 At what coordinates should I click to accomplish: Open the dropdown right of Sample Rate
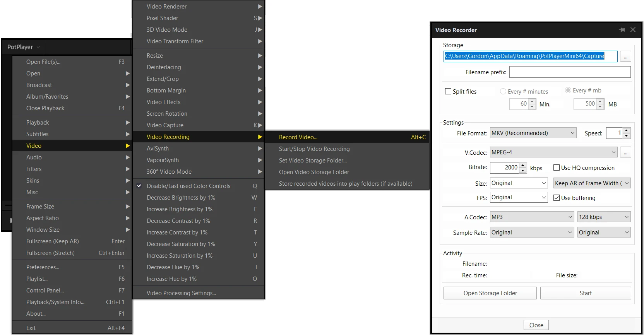point(604,232)
